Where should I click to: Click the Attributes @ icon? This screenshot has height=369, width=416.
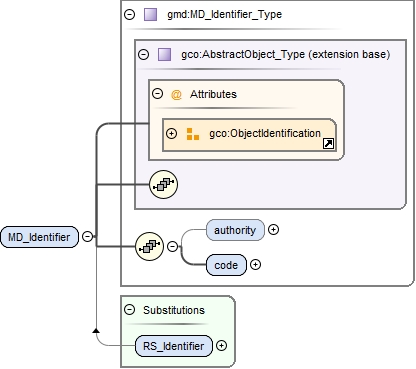coord(176,95)
